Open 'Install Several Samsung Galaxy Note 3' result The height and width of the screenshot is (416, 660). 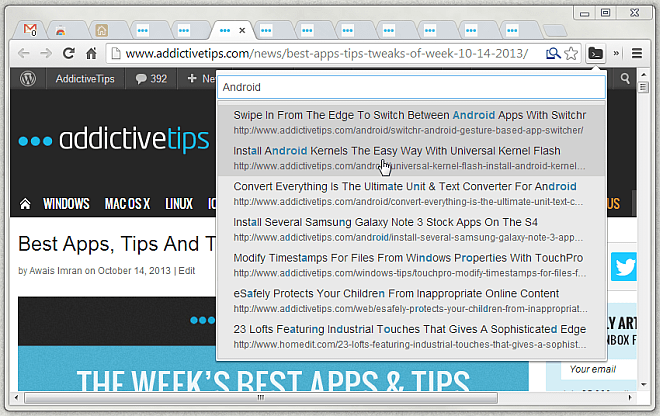point(411,229)
